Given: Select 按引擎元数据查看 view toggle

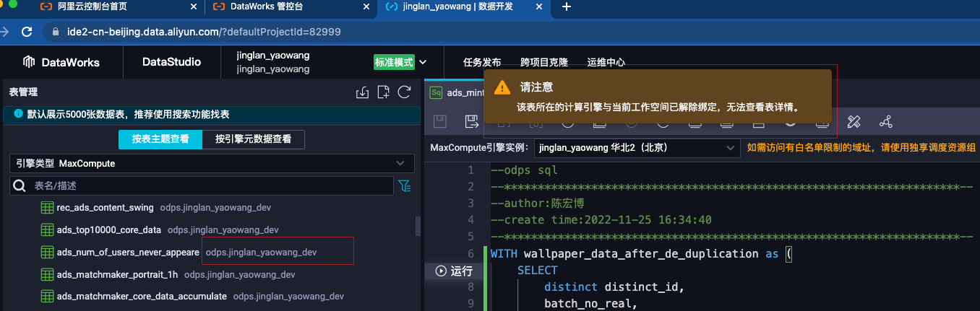Looking at the screenshot, I should point(253,139).
